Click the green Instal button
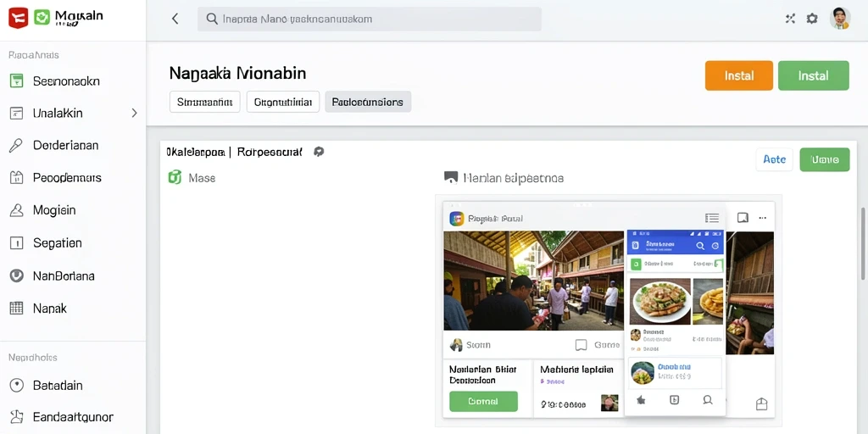Image resolution: width=868 pixels, height=434 pixels. pos(813,75)
